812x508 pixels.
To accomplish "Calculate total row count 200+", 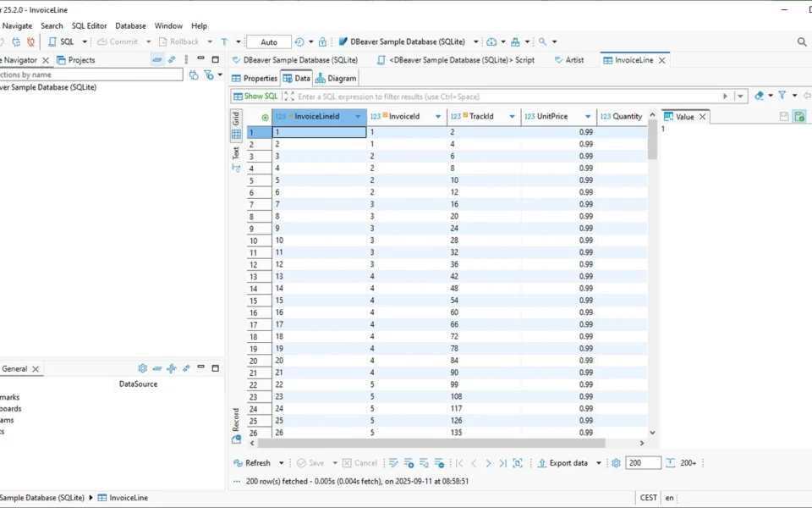I will [x=682, y=463].
